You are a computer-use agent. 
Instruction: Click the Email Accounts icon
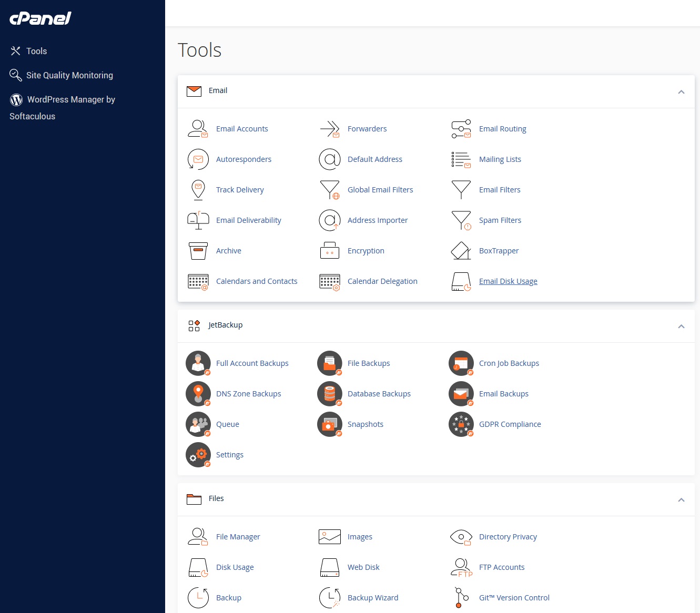click(198, 129)
